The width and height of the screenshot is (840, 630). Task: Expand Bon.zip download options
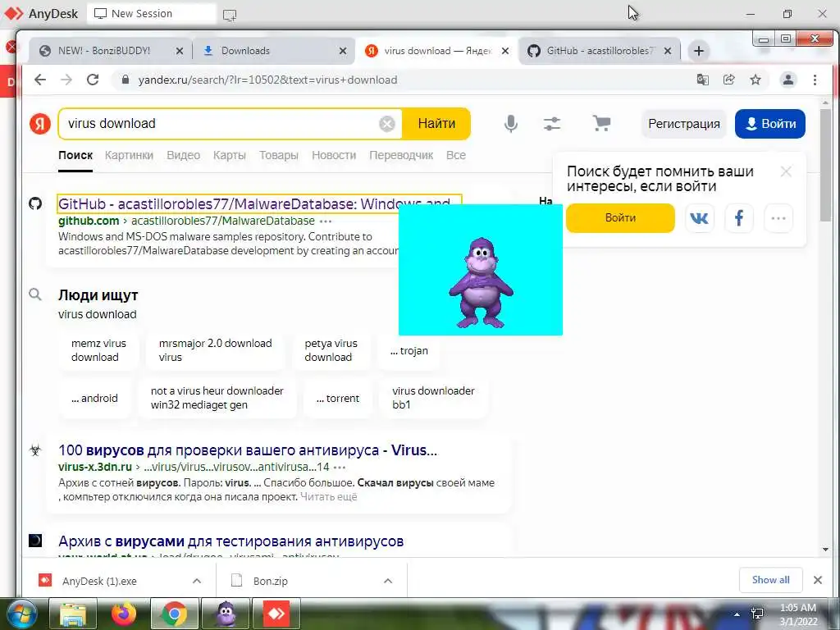(x=388, y=582)
